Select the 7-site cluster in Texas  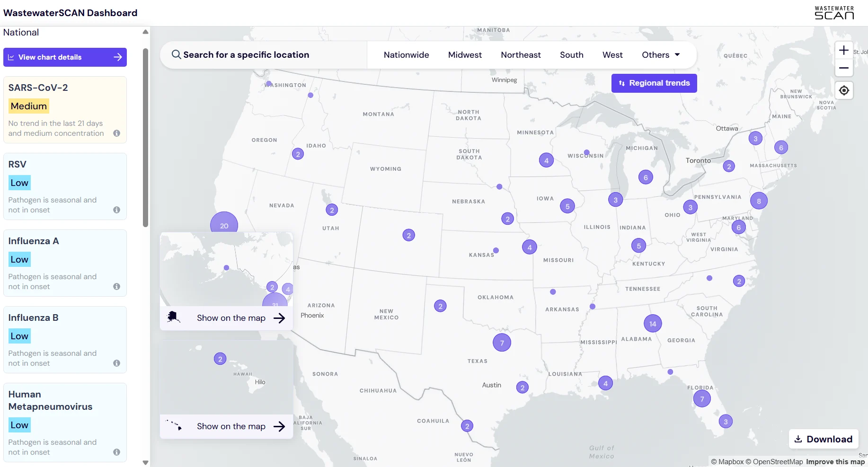[x=502, y=343]
